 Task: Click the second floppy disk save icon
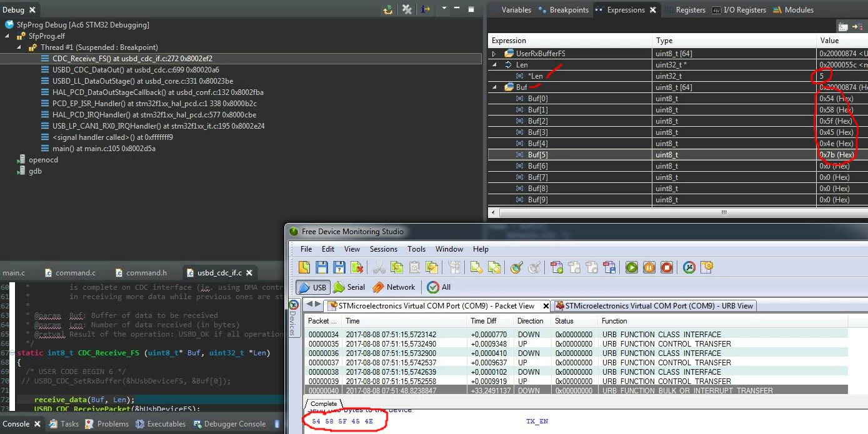339,267
